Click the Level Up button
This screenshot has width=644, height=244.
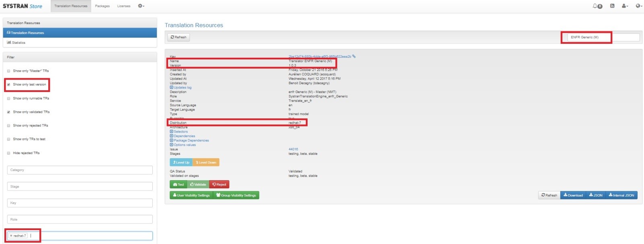pos(181,163)
